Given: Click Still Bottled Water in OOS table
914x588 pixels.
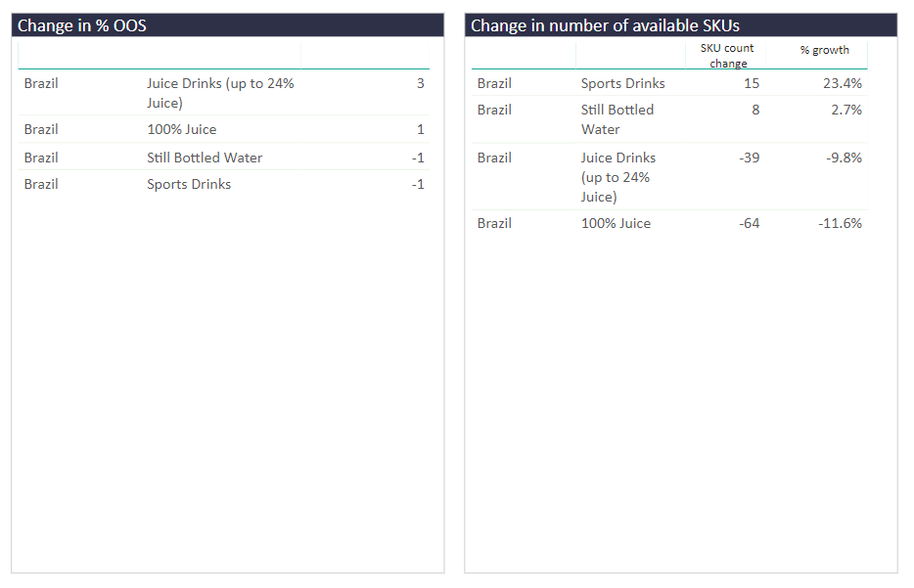Looking at the screenshot, I should (x=205, y=158).
